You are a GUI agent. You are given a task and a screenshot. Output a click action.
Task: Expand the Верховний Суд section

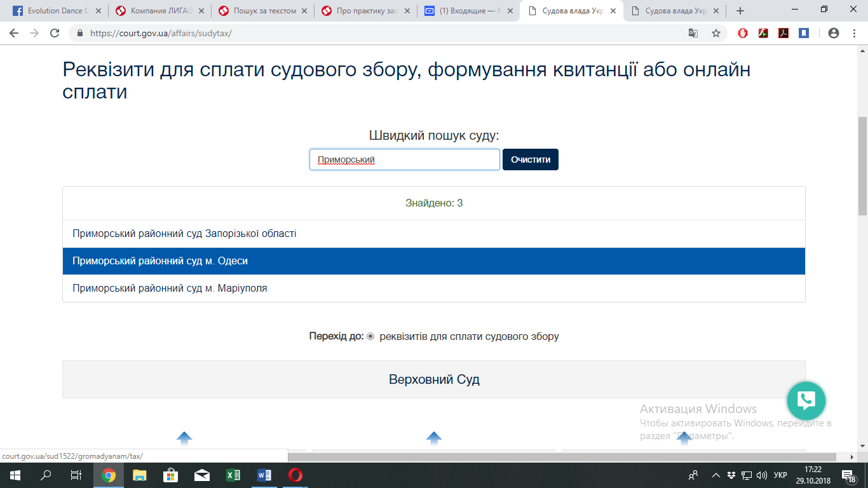coord(434,379)
